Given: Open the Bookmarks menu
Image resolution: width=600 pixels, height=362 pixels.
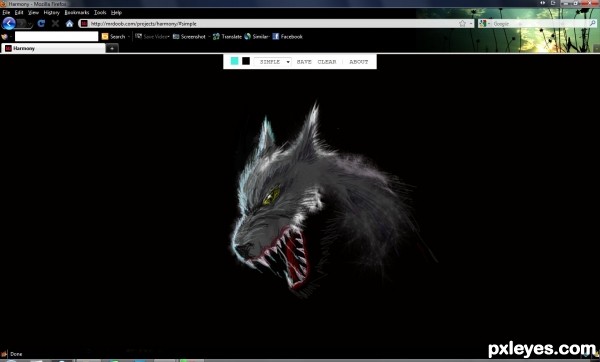Looking at the screenshot, I should pos(77,12).
